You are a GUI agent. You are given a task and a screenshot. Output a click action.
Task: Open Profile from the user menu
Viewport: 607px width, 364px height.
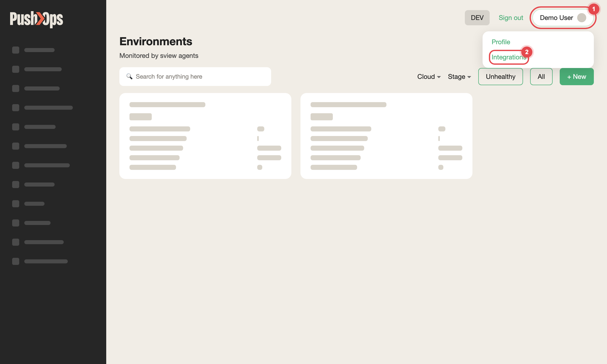pyautogui.click(x=501, y=42)
